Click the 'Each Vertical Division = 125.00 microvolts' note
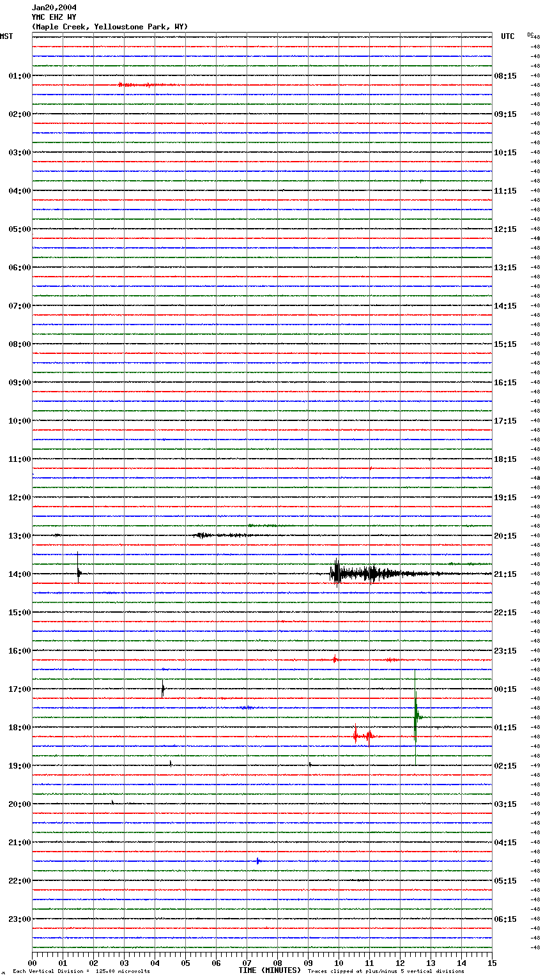The height and width of the screenshot is (980, 543). [x=81, y=971]
